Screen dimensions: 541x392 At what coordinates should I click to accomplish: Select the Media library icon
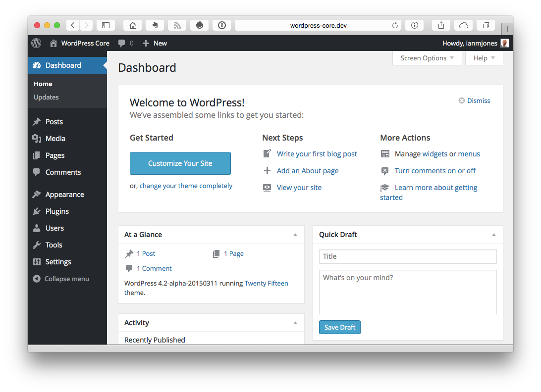coord(37,139)
